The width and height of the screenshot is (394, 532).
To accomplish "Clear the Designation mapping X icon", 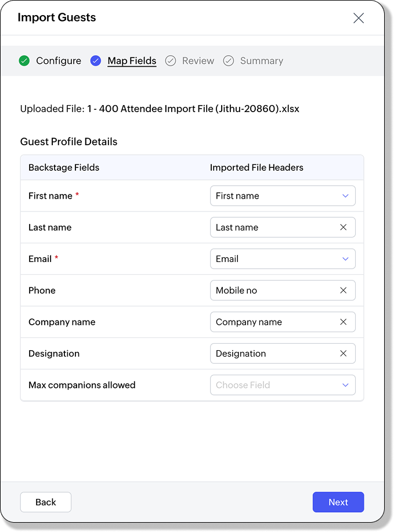I will pyautogui.click(x=343, y=353).
